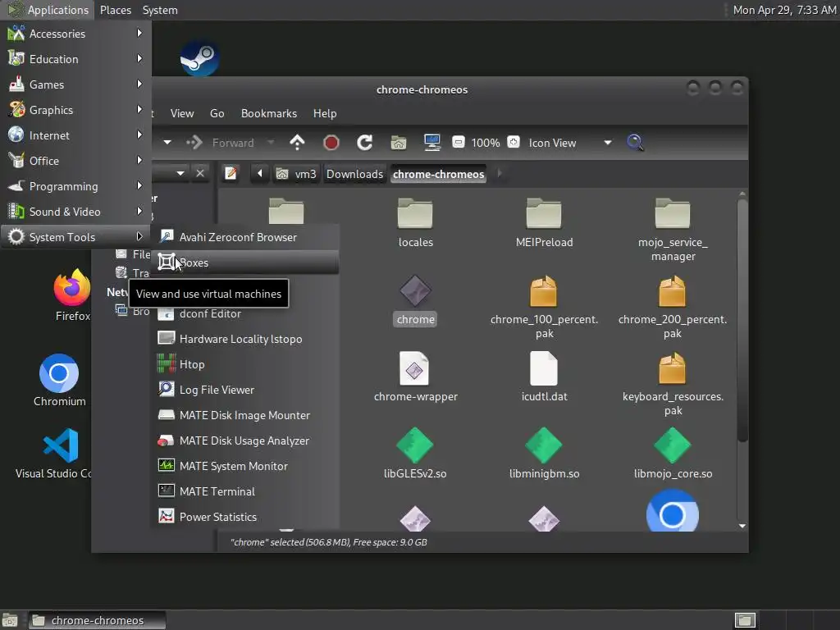Screen dimensions: 840x630
Task: Click the Up parent folder arrow
Action: [297, 143]
